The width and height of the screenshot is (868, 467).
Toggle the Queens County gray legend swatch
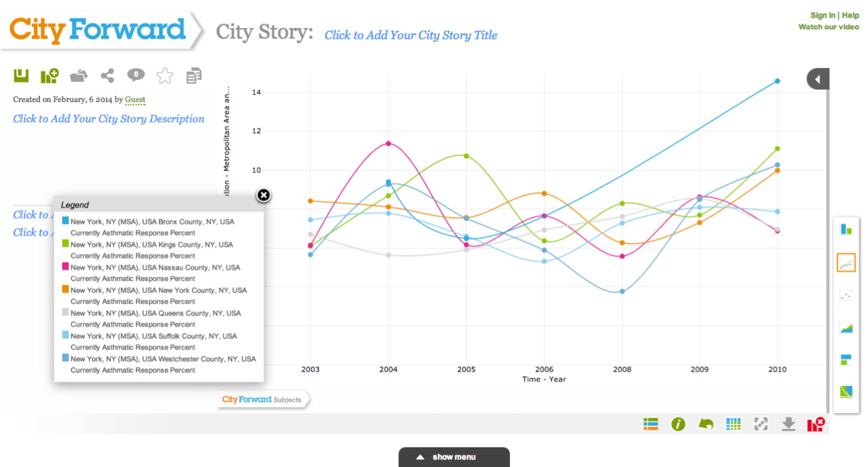[65, 312]
